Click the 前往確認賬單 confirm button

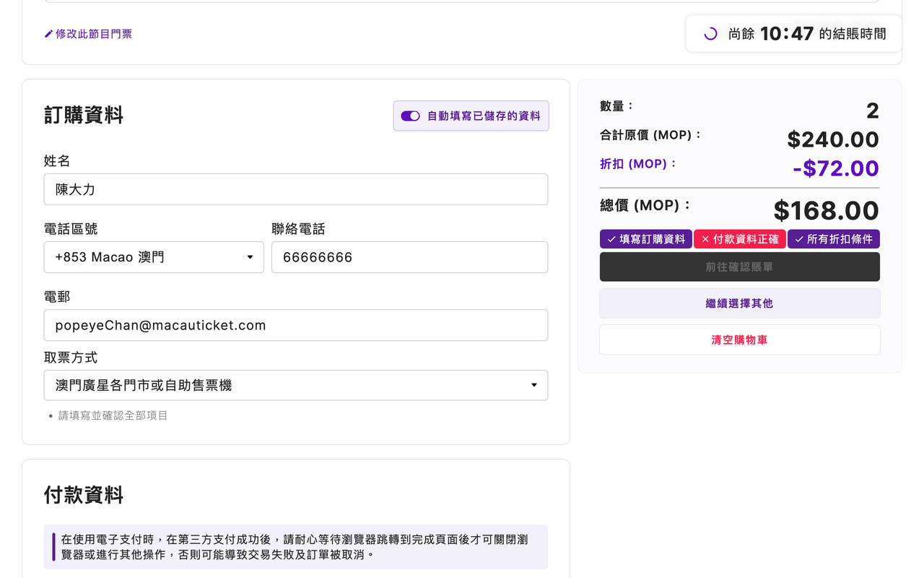(x=739, y=267)
